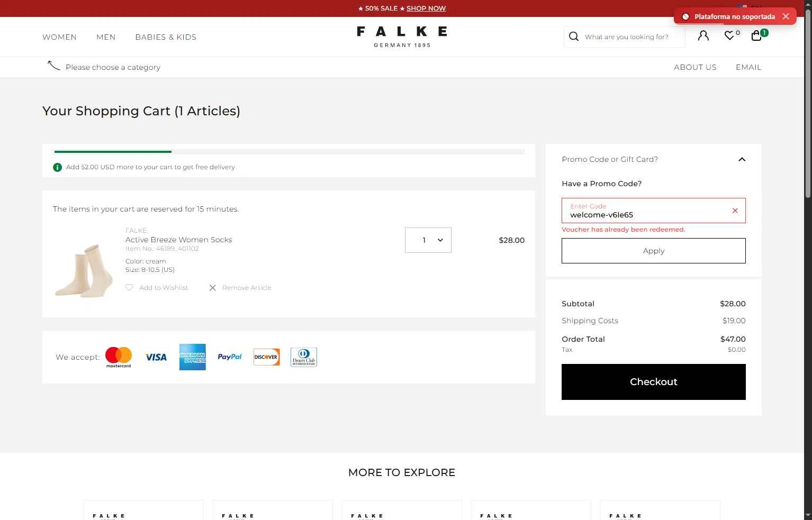Close the Plataforma no soportada notification
This screenshot has width=812, height=520.
(x=786, y=16)
